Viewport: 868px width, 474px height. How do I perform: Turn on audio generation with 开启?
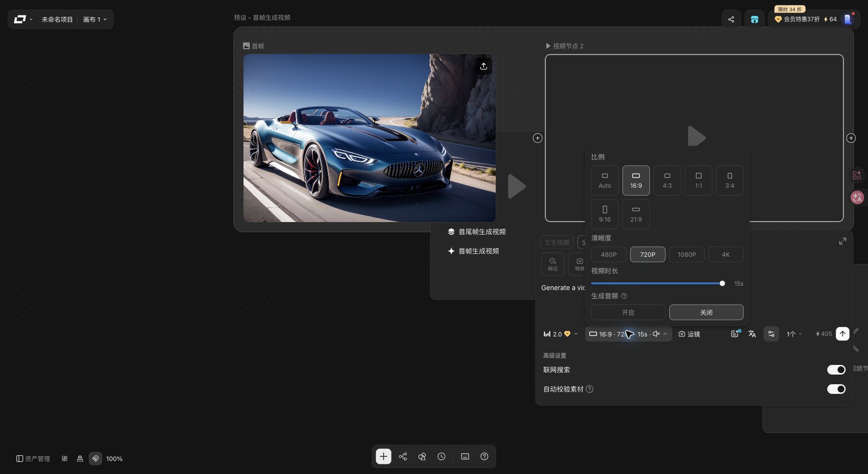pos(628,312)
